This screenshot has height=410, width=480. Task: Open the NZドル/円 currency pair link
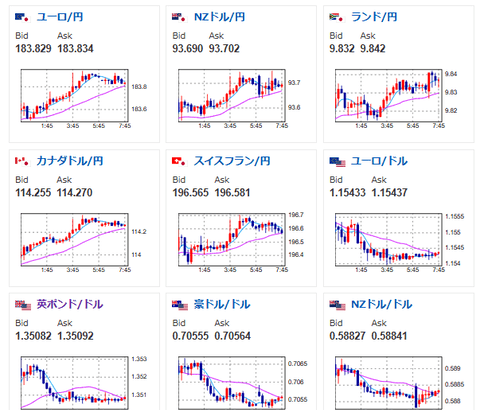(x=219, y=17)
